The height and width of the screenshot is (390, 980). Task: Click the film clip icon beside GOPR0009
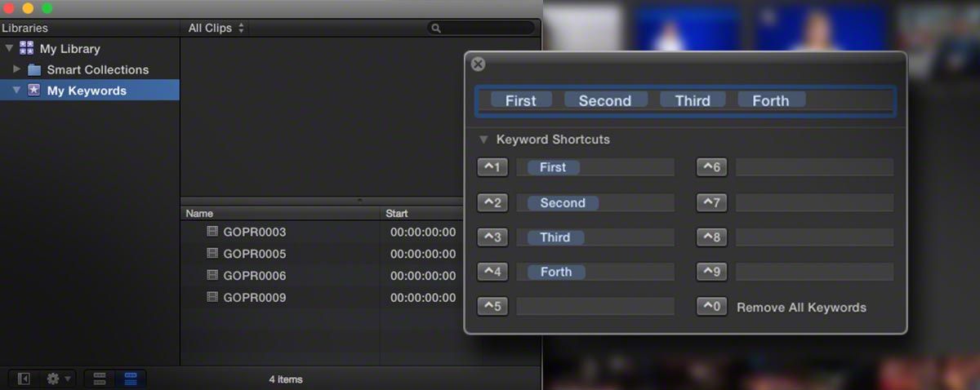213,298
